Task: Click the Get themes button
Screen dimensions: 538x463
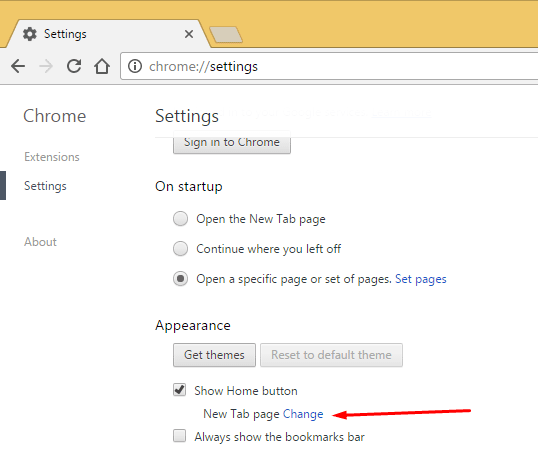Action: [x=214, y=355]
